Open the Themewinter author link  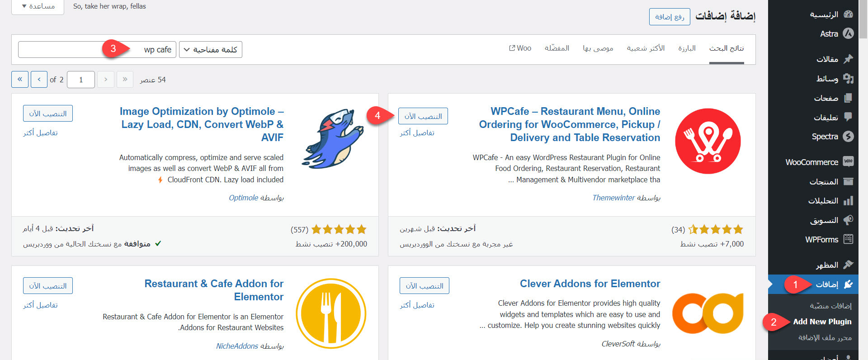[x=613, y=198]
